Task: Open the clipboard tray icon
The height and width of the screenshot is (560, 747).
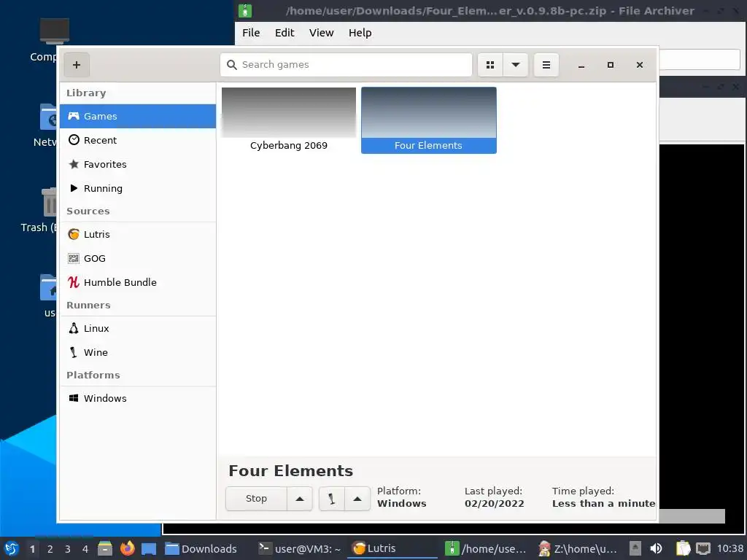Action: tap(683, 548)
